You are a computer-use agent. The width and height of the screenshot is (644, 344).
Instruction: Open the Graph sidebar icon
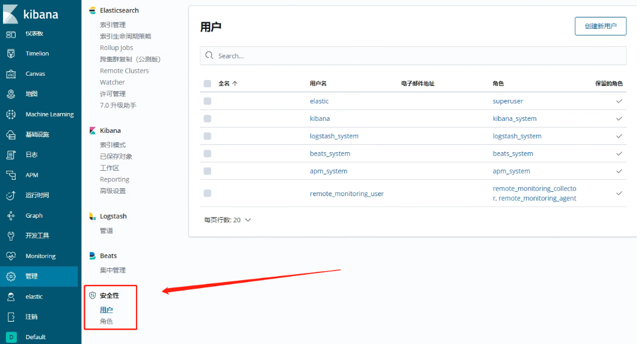pyautogui.click(x=11, y=215)
